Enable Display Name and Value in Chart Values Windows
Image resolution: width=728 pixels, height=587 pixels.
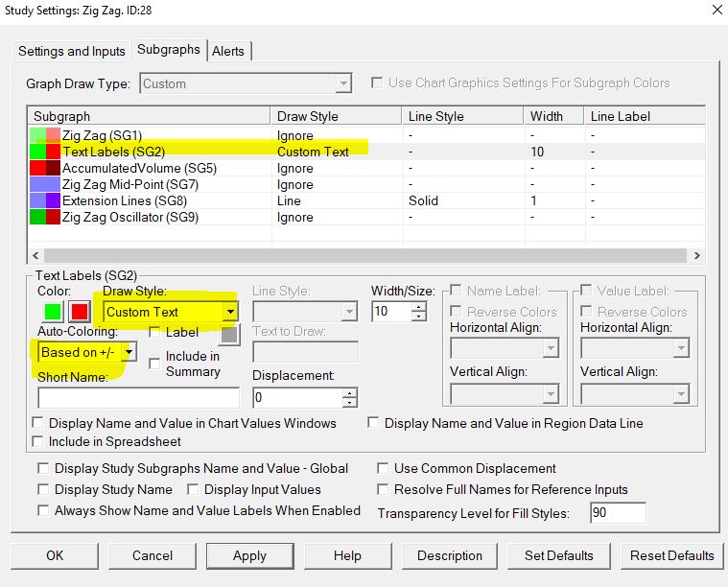tap(37, 423)
